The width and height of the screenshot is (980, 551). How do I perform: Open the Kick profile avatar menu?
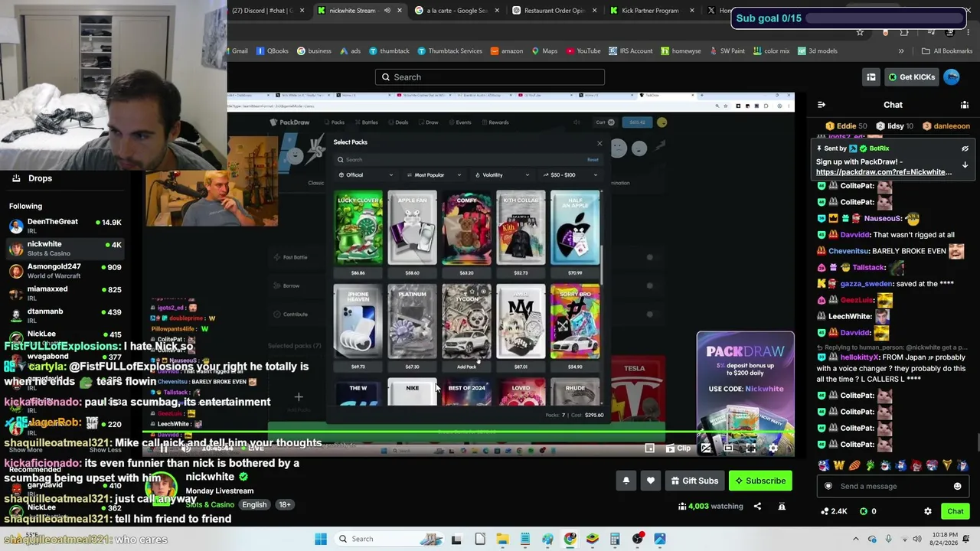[x=952, y=77]
